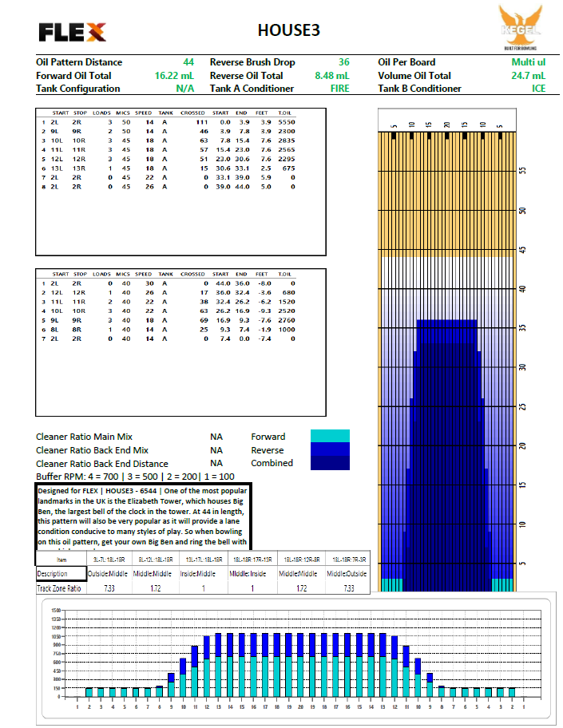563x728 pixels.
Task: Click the Combined dark blue legend swatch
Action: [x=330, y=462]
